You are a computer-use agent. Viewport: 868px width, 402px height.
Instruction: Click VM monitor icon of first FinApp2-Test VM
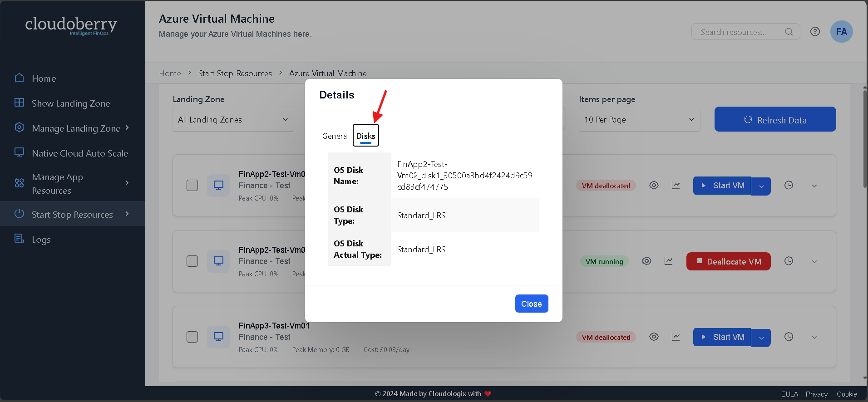(x=218, y=186)
